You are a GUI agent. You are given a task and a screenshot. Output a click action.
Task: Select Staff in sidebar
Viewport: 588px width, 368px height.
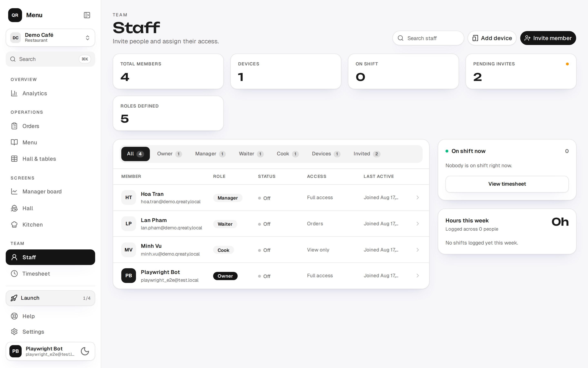coord(50,257)
